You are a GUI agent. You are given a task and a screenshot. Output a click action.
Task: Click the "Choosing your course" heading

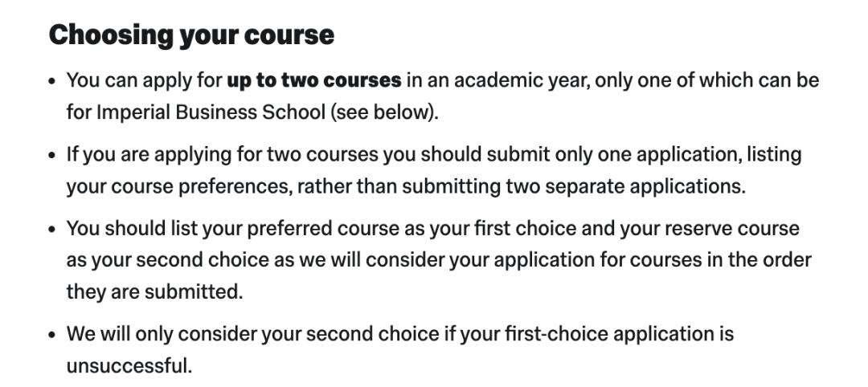[x=191, y=35]
